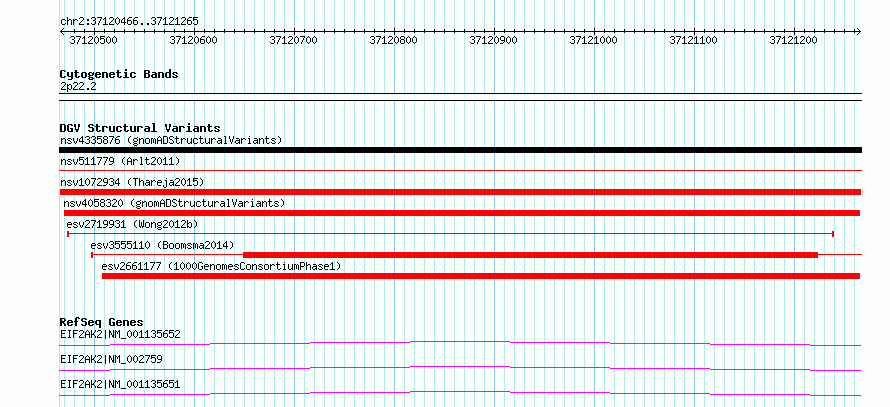Image resolution: width=890 pixels, height=407 pixels.
Task: Open variant label esv3555110 (Boomsma2014)
Action: point(162,246)
